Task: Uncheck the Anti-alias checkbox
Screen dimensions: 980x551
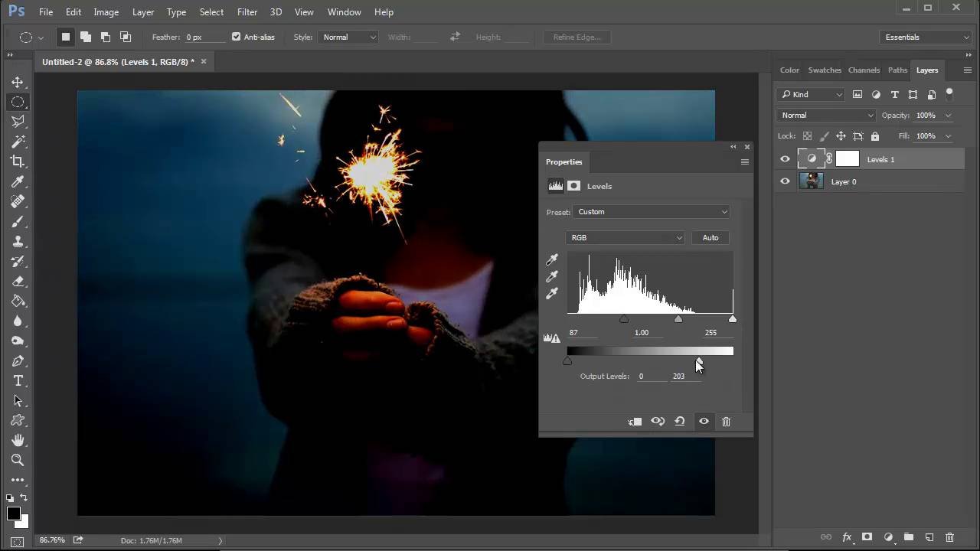Action: pos(236,37)
